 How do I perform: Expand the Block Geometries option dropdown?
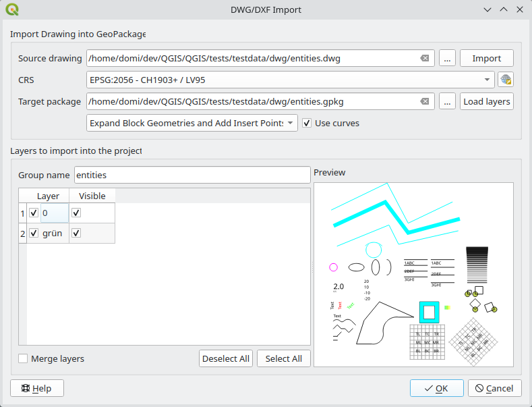pyautogui.click(x=192, y=124)
